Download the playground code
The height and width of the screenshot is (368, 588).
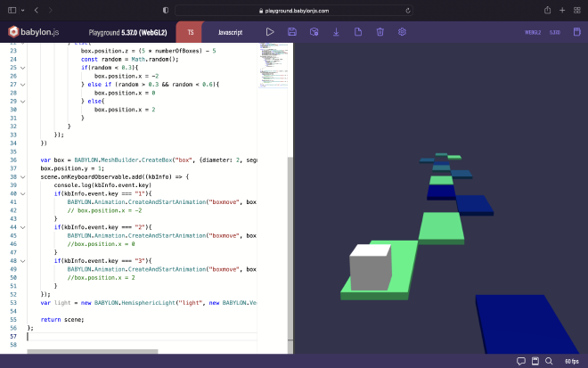pyautogui.click(x=336, y=32)
